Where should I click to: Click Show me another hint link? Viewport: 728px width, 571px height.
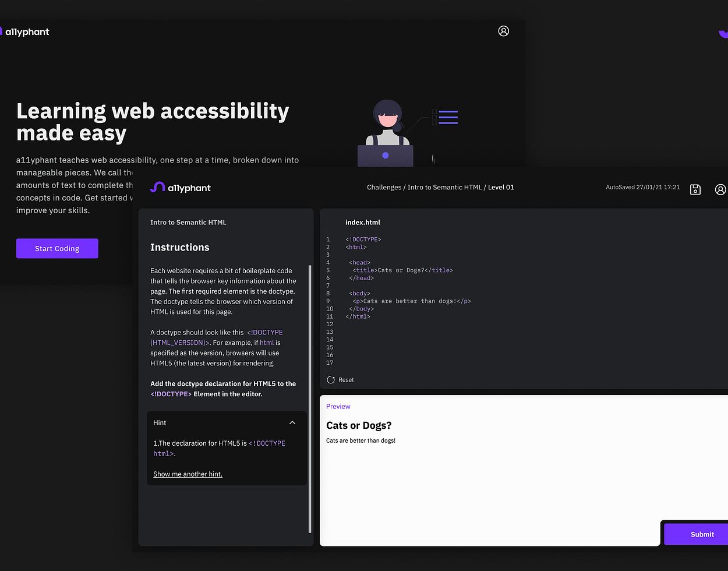point(188,474)
